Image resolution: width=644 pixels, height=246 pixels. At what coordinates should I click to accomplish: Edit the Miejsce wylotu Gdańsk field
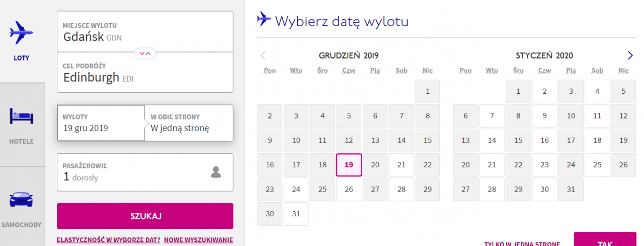[x=145, y=32]
